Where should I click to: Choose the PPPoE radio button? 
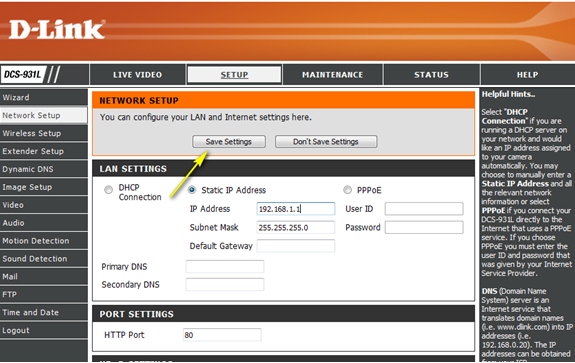(x=347, y=190)
